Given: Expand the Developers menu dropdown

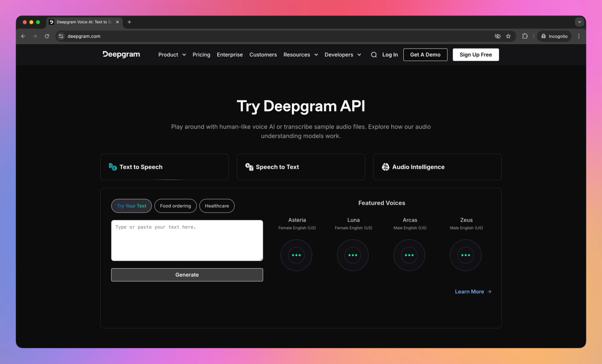Looking at the screenshot, I should click(x=343, y=55).
